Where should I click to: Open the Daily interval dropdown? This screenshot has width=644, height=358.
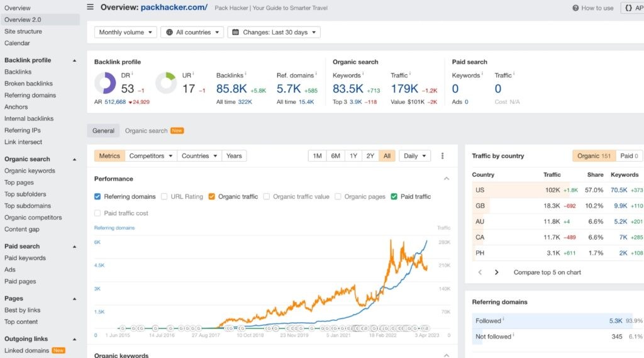click(x=414, y=156)
